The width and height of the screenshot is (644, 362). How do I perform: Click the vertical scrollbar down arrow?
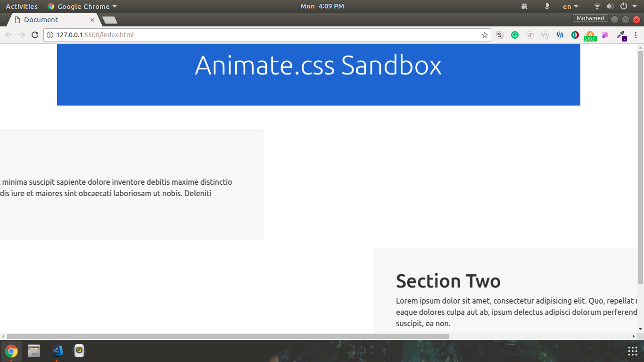click(x=640, y=329)
